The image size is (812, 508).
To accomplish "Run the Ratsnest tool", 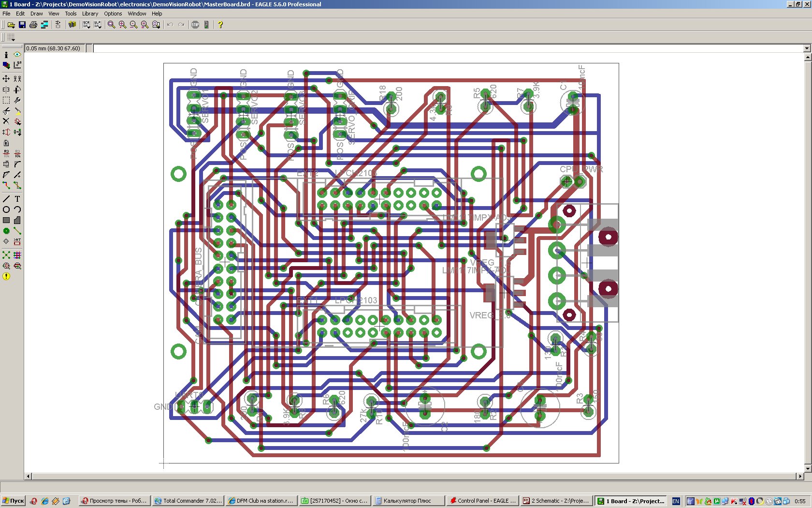I will pos(6,255).
